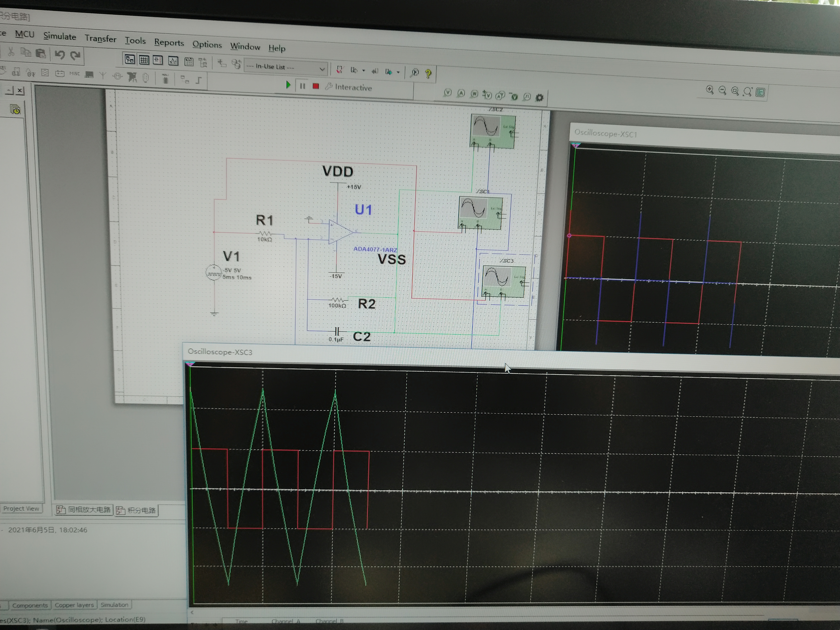Place a Power probe
Viewport: 840px width, 630px height.
(474, 94)
